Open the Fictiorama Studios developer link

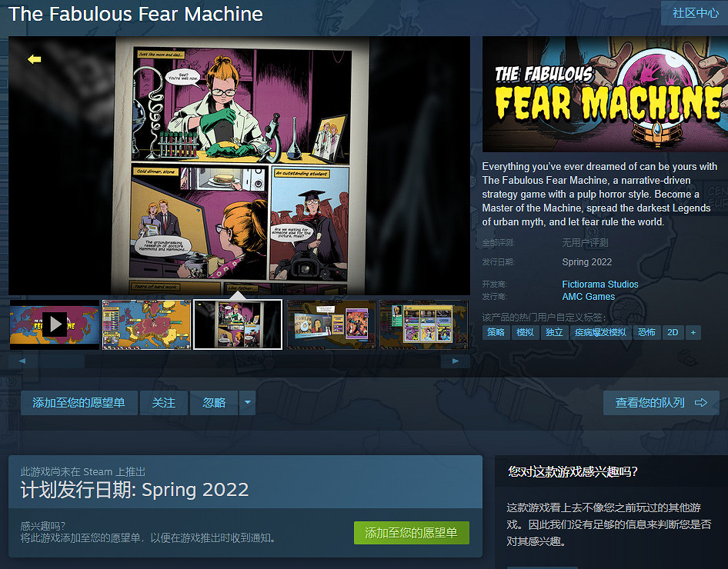599,284
